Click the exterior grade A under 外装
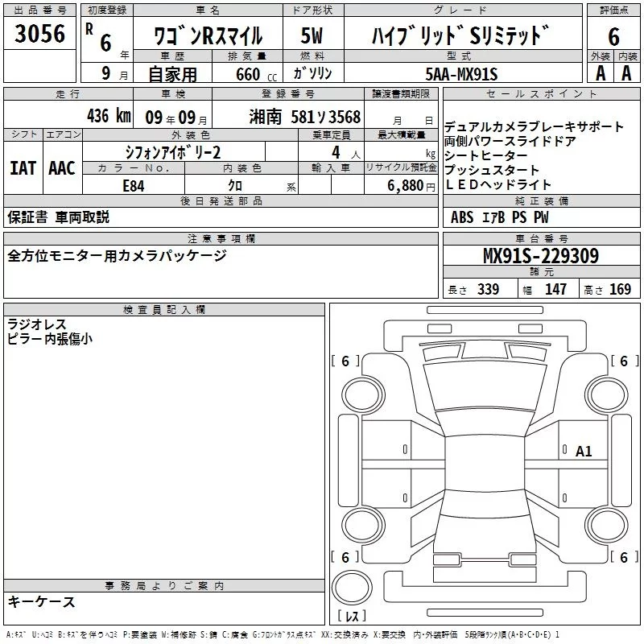Screen dimensions: 644x644 (x=600, y=73)
